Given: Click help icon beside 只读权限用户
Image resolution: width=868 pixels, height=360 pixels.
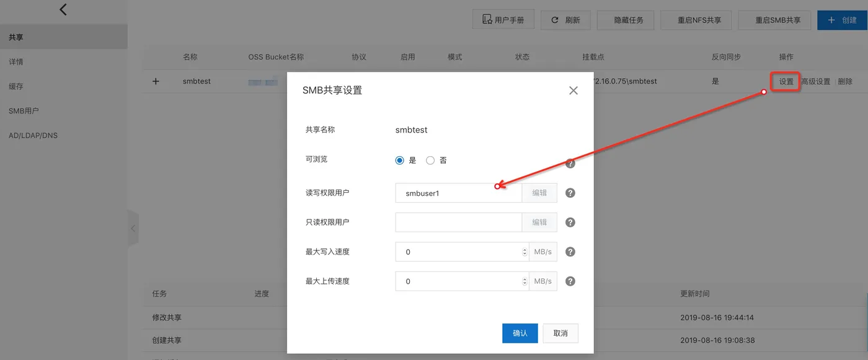Looking at the screenshot, I should (570, 222).
